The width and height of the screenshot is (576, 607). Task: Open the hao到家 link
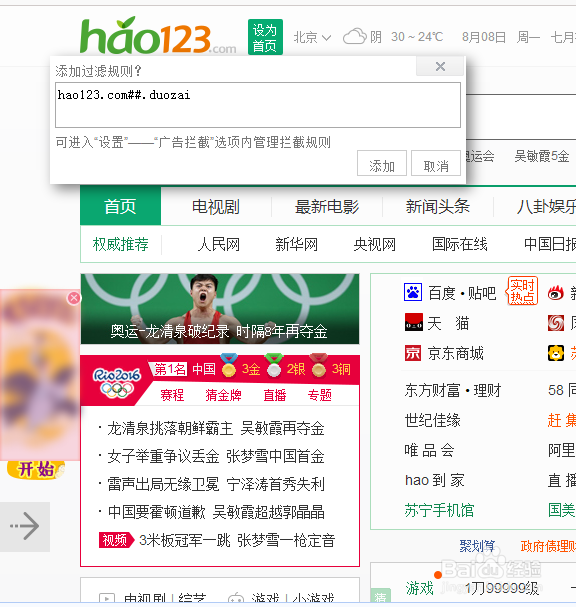434,480
